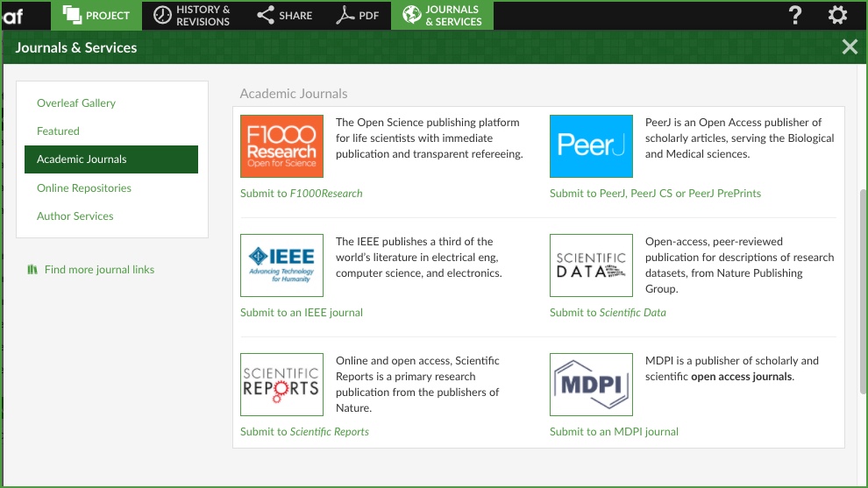868x488 pixels.
Task: Open the Journals & Services tab
Action: point(442,16)
